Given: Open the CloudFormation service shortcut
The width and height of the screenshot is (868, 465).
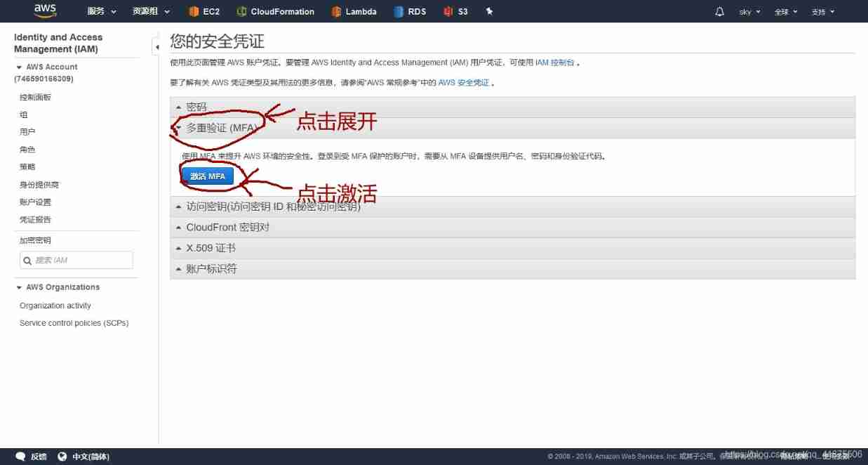Looking at the screenshot, I should pyautogui.click(x=275, y=12).
